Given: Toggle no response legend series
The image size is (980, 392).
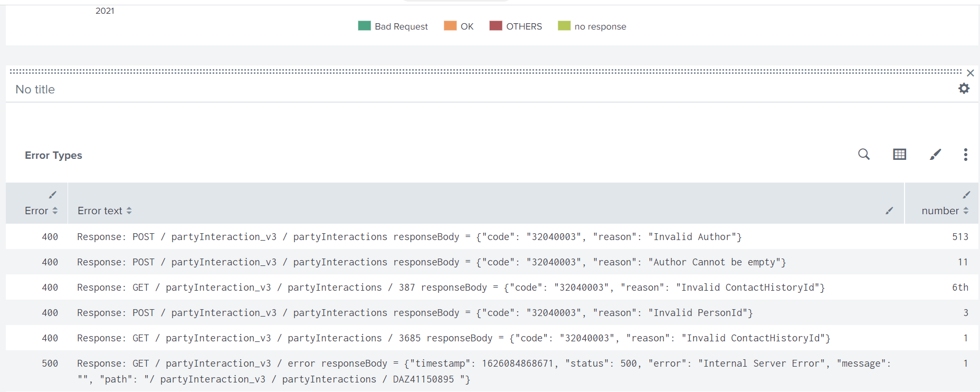Looking at the screenshot, I should click(x=592, y=26).
